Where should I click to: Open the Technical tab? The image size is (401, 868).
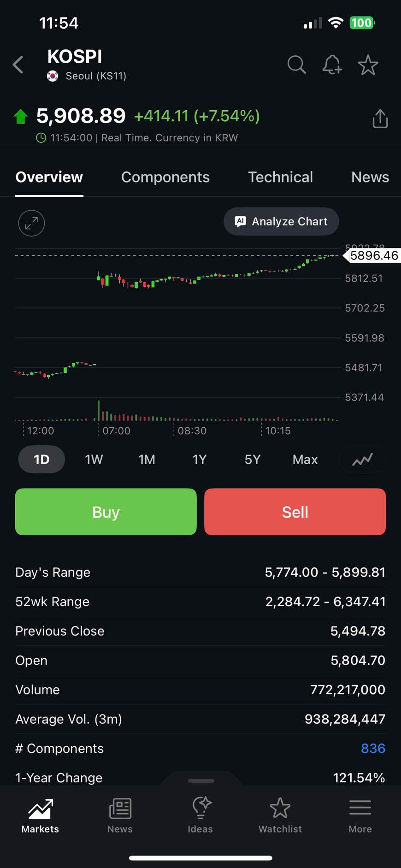tap(280, 177)
